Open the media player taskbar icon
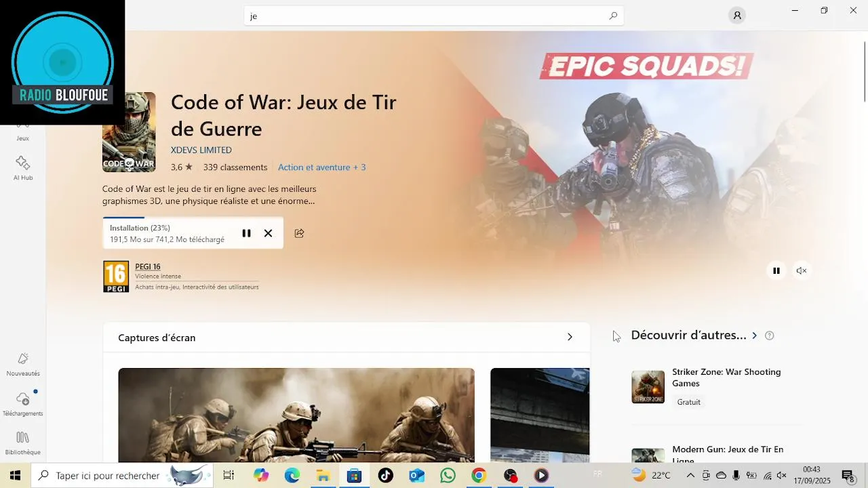The height and width of the screenshot is (488, 868). (x=541, y=475)
